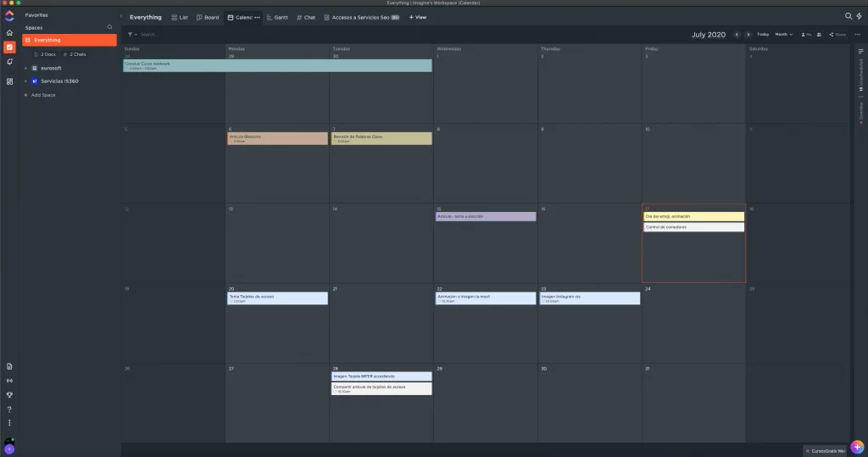The height and width of the screenshot is (457, 868).
Task: Open the Home icon in left rail
Action: (x=9, y=33)
